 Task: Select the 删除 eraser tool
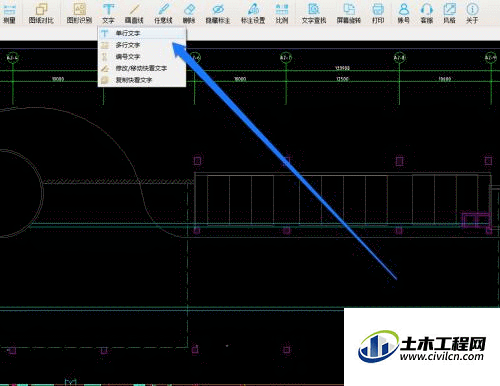(x=189, y=13)
